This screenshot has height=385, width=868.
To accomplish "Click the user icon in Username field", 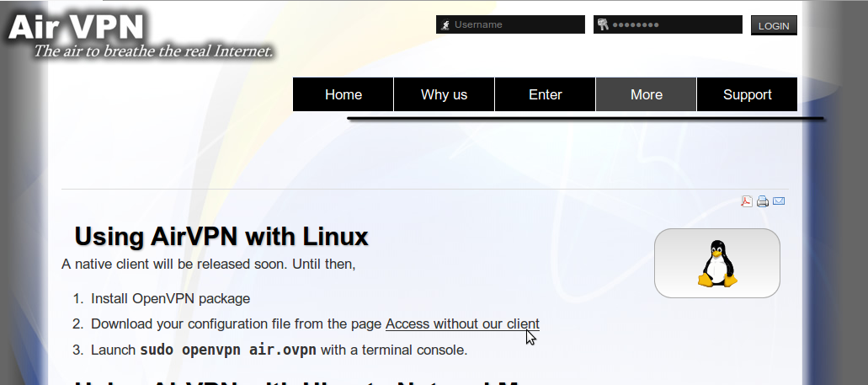I will pyautogui.click(x=445, y=25).
